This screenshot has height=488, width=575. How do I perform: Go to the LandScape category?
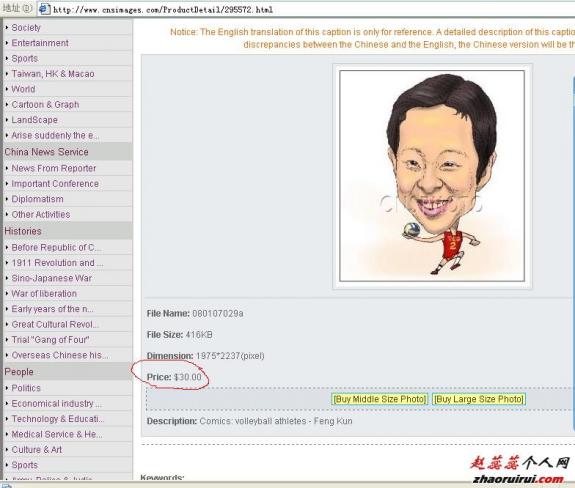pyautogui.click(x=34, y=120)
